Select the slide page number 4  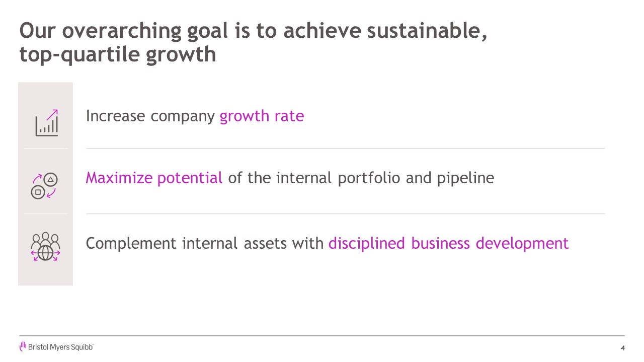coord(623,348)
